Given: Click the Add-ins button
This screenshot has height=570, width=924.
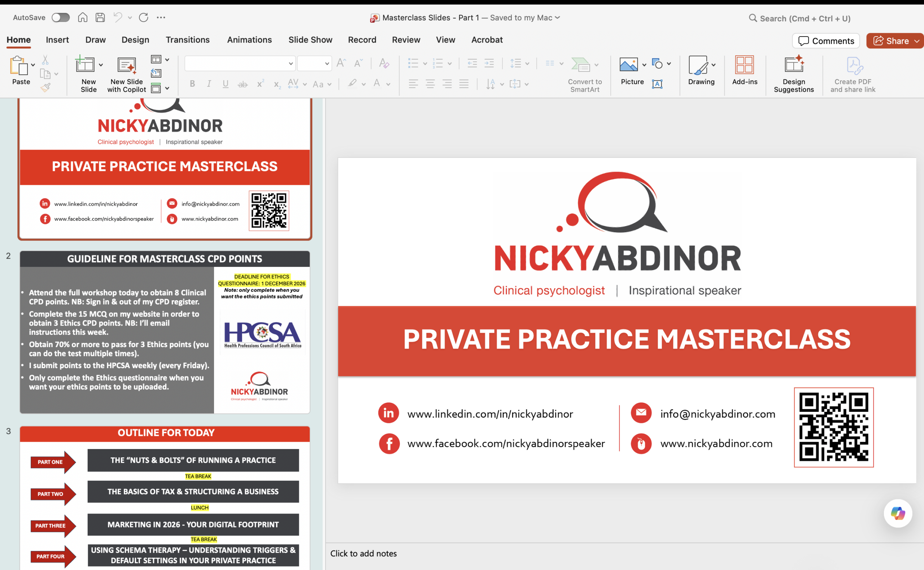Looking at the screenshot, I should [744, 70].
